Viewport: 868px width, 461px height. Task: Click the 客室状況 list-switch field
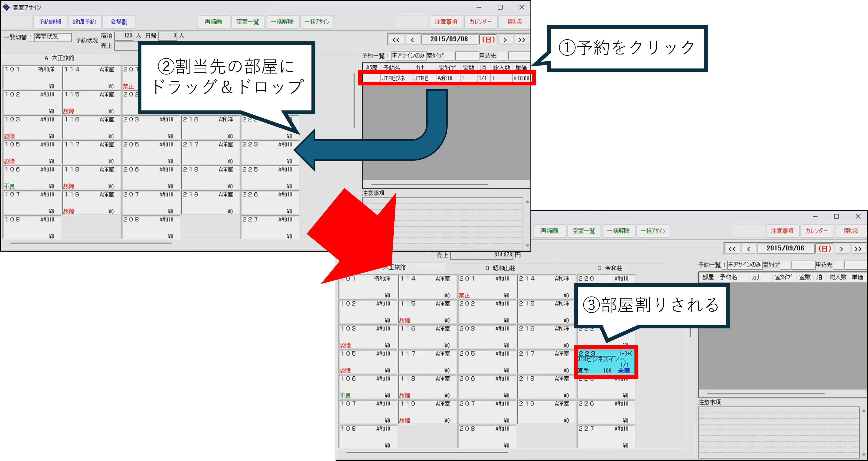click(x=53, y=37)
